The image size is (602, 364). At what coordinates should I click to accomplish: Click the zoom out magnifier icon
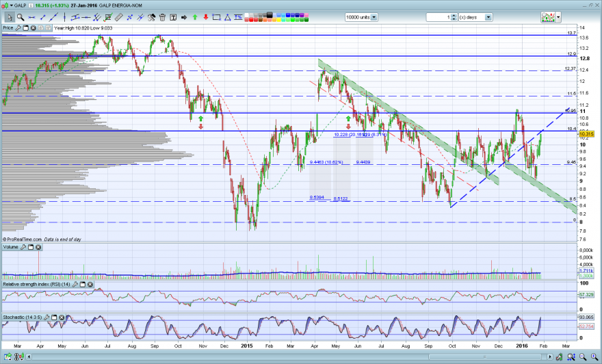click(582, 356)
